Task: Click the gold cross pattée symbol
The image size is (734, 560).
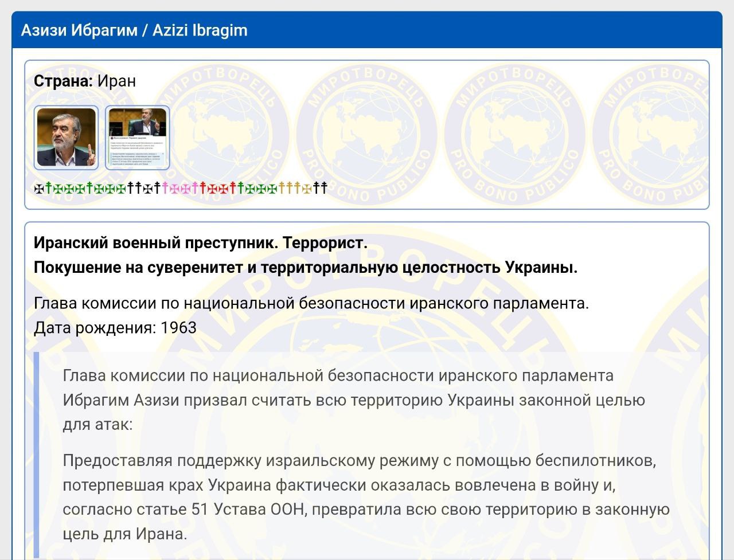Action: [x=307, y=188]
